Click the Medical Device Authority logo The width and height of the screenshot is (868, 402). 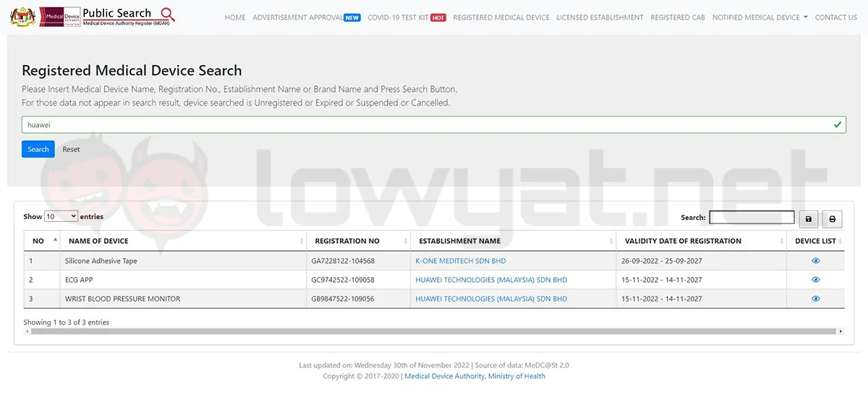60,16
